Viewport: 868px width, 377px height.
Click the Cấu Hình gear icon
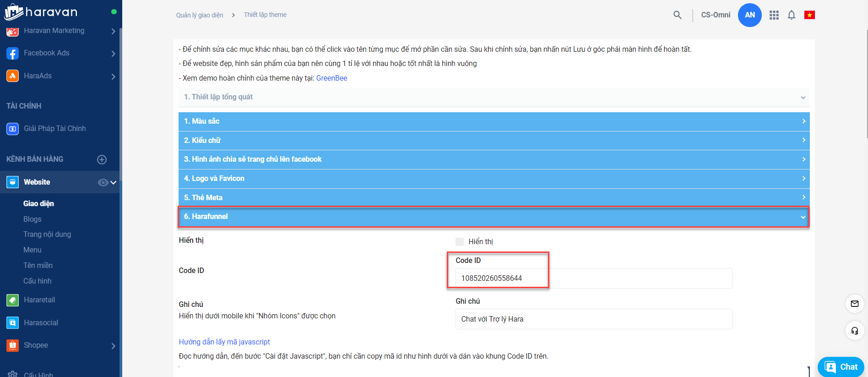(x=12, y=374)
